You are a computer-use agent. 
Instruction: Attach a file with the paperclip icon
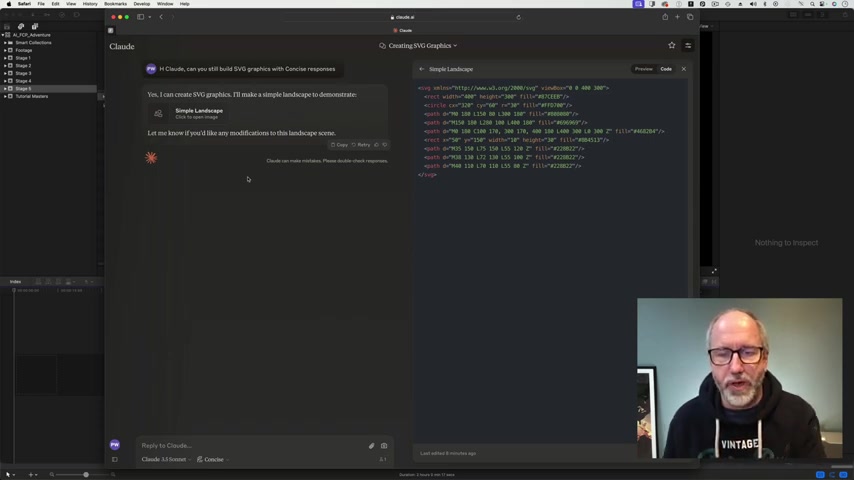coord(371,446)
